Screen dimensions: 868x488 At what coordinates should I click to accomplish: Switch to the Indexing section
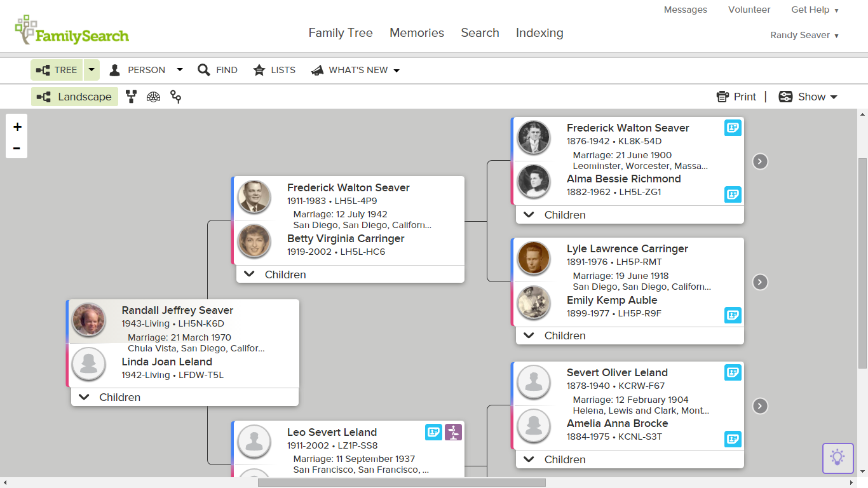coord(539,33)
